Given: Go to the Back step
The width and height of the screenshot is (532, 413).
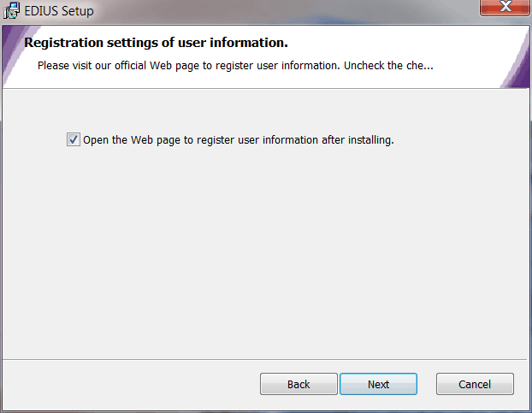Looking at the screenshot, I should tap(299, 384).
